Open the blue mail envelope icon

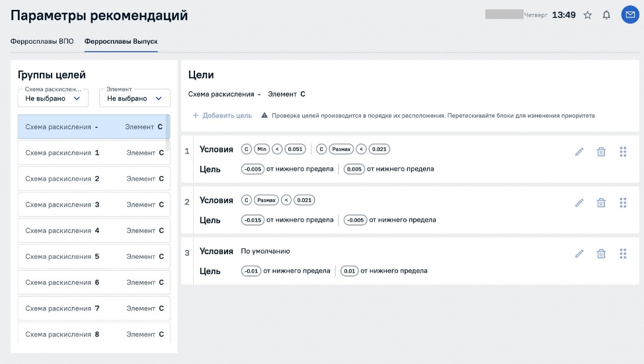coord(629,15)
